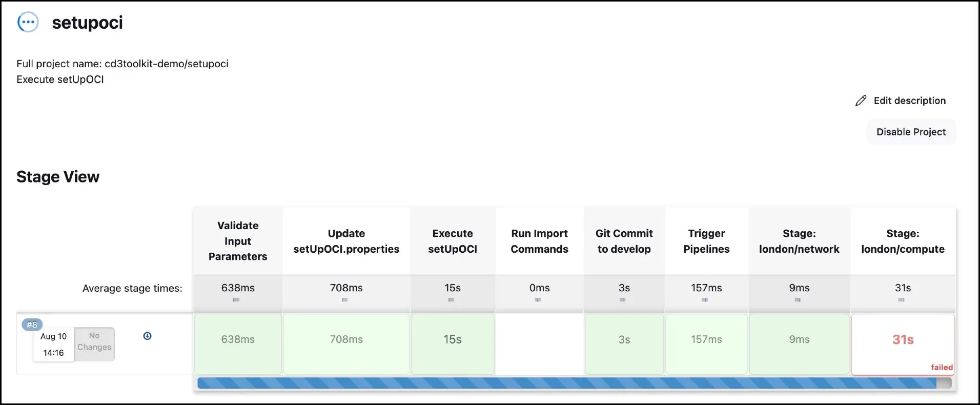The height and width of the screenshot is (405, 980).
Task: Open the london/network 9ms stage cell
Action: pyautogui.click(x=799, y=343)
